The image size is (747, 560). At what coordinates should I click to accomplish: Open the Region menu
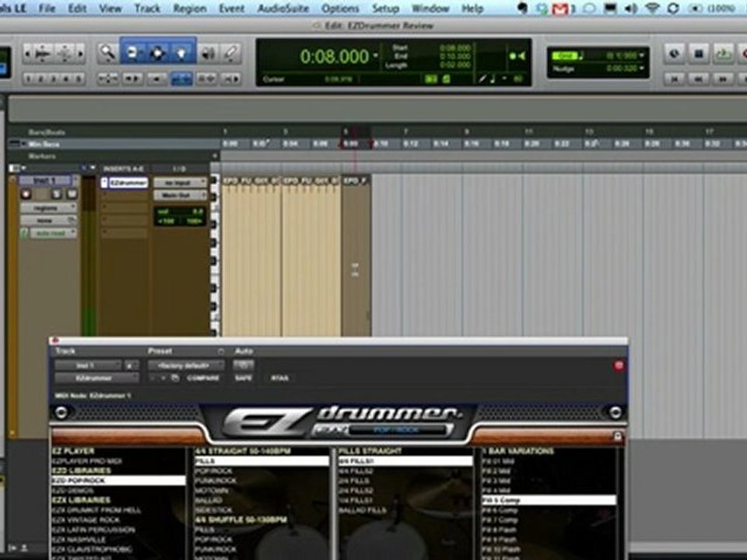(x=190, y=9)
